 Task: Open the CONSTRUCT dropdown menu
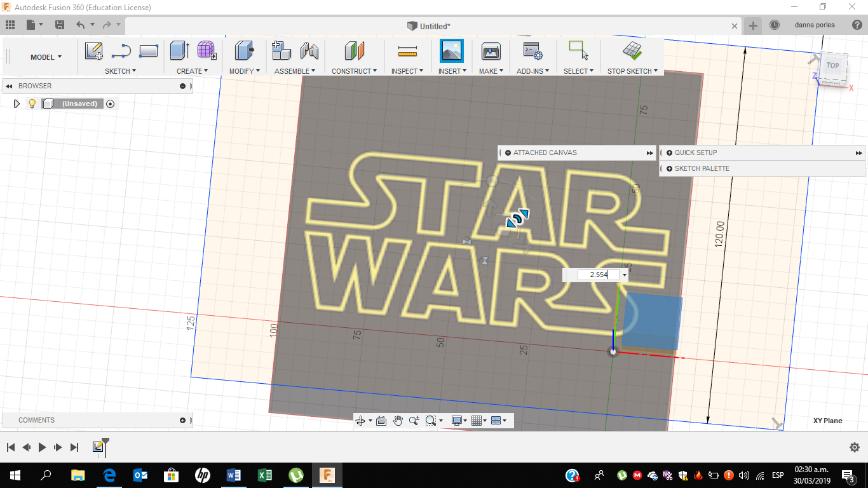355,71
